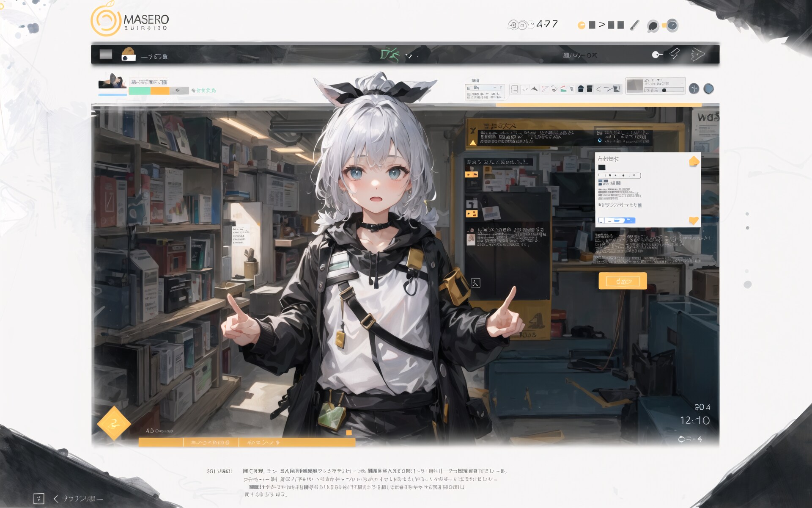Click the solid blue circle toolbar button
The width and height of the screenshot is (812, 508).
coord(709,88)
